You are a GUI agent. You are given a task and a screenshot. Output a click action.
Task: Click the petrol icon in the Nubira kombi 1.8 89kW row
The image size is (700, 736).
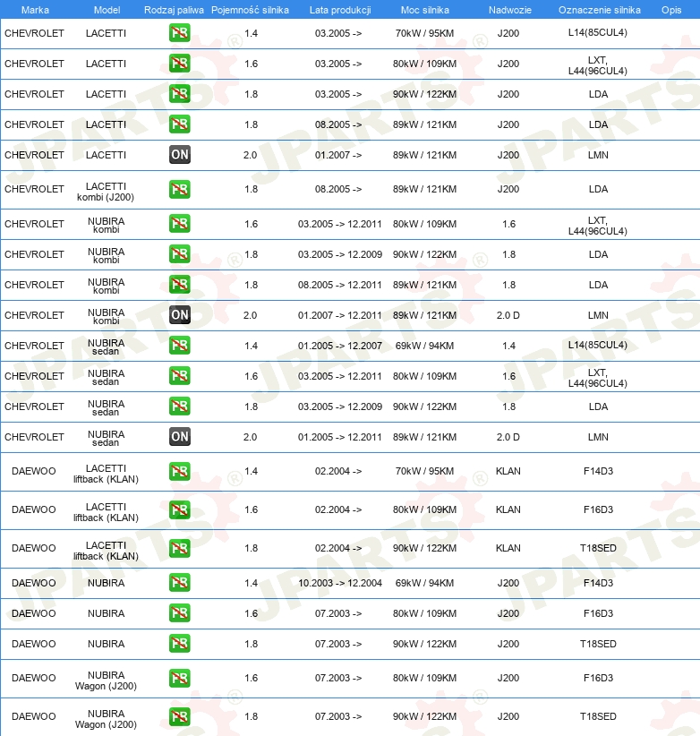180,285
